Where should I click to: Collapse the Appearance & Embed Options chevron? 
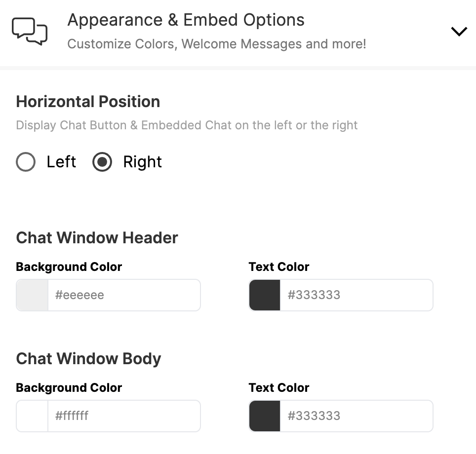[459, 31]
